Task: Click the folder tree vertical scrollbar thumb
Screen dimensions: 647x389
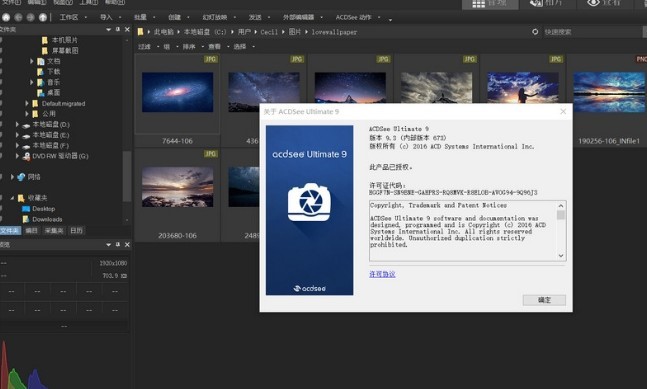Action: pyautogui.click(x=127, y=176)
